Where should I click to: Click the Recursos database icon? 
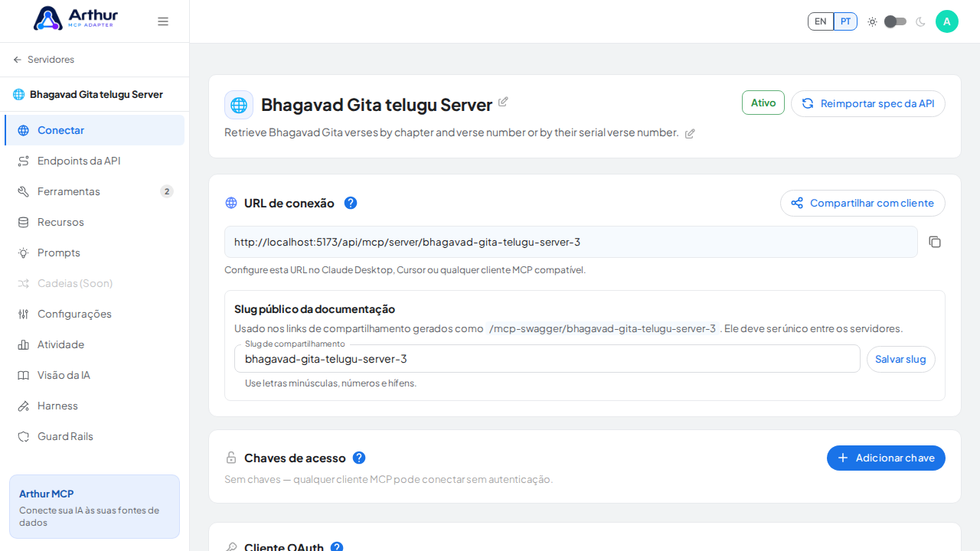24,222
